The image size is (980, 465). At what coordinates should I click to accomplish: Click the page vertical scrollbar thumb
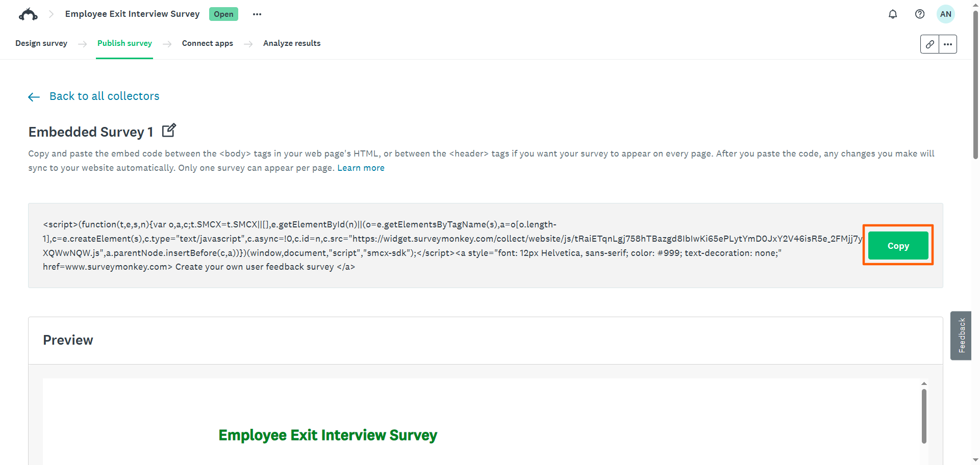pyautogui.click(x=975, y=84)
